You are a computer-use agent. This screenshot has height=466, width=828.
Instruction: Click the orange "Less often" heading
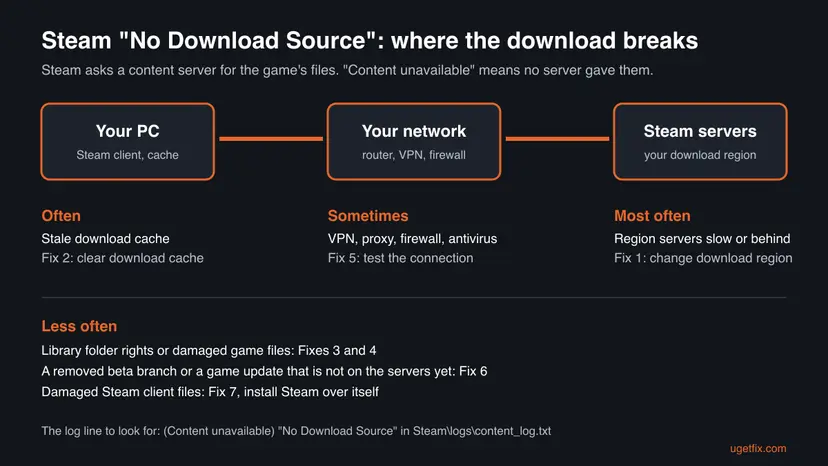(x=79, y=326)
